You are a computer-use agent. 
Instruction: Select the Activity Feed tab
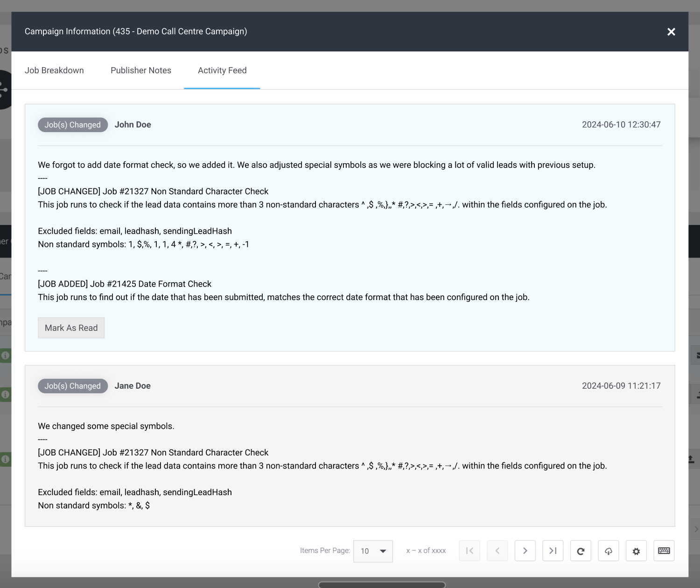(x=222, y=70)
